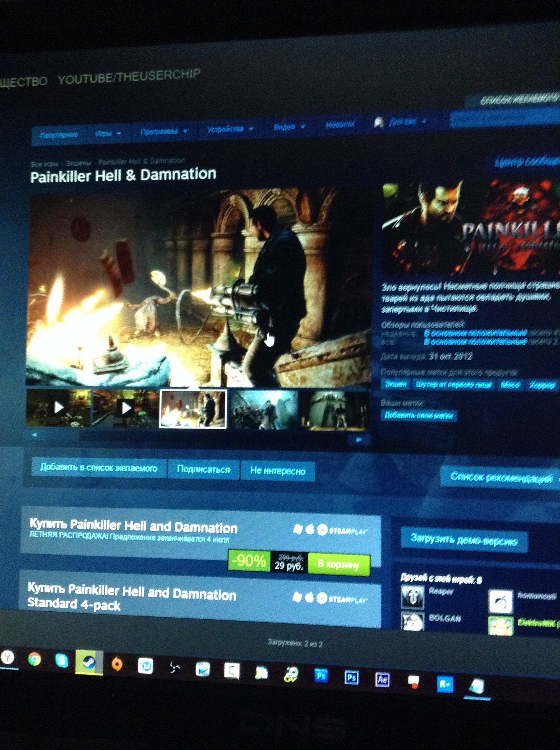Click 'Загрузить демо-версию' button
The height and width of the screenshot is (750, 560).
(464, 540)
